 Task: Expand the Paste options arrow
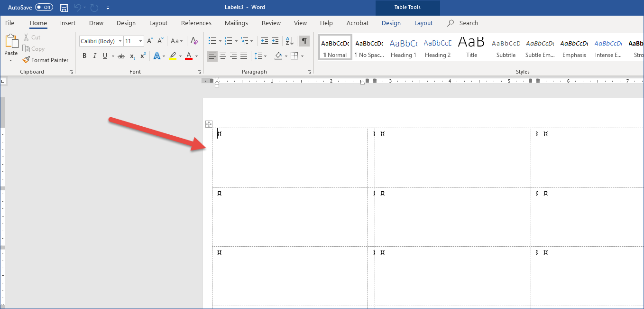[11, 61]
